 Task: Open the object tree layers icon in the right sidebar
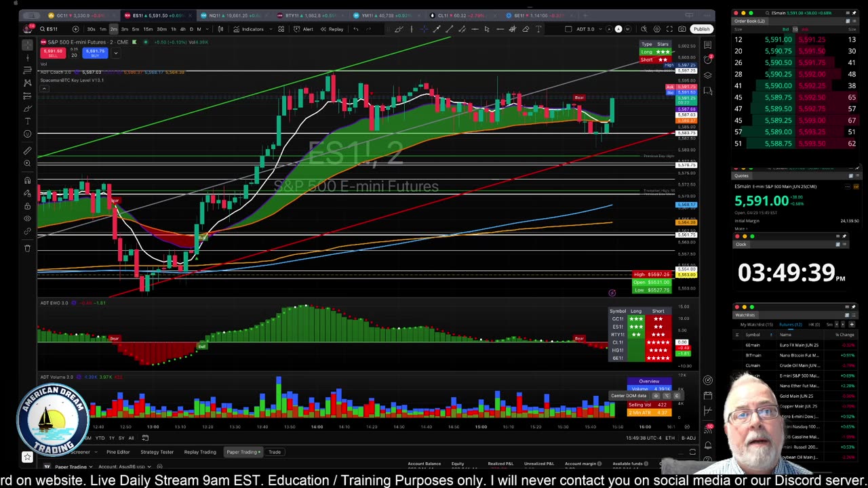point(707,75)
